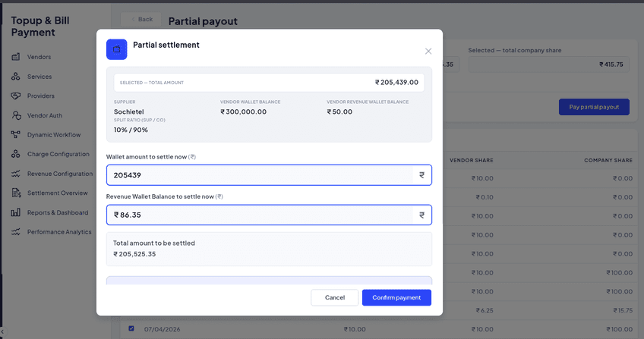This screenshot has height=339, width=644.
Task: Click rupee icon in Revenue Wallet field
Action: coord(421,215)
